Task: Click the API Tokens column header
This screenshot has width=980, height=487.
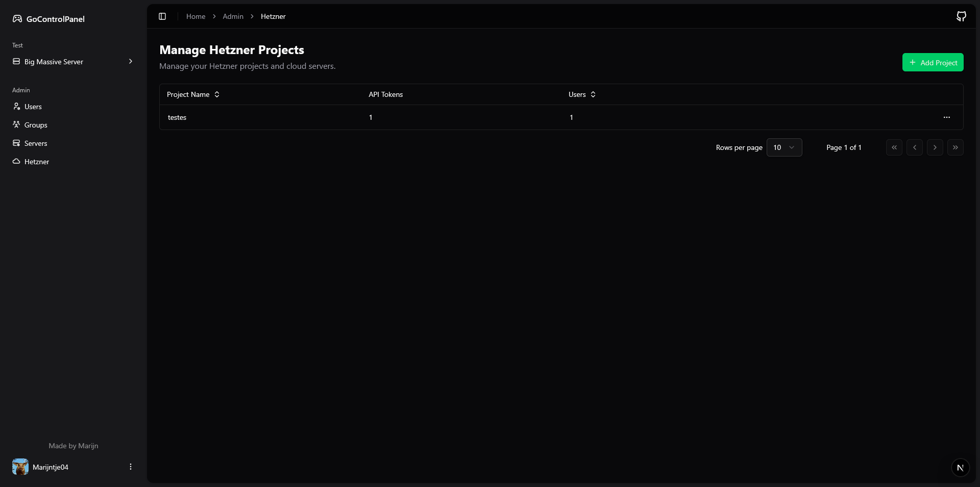Action: point(386,94)
